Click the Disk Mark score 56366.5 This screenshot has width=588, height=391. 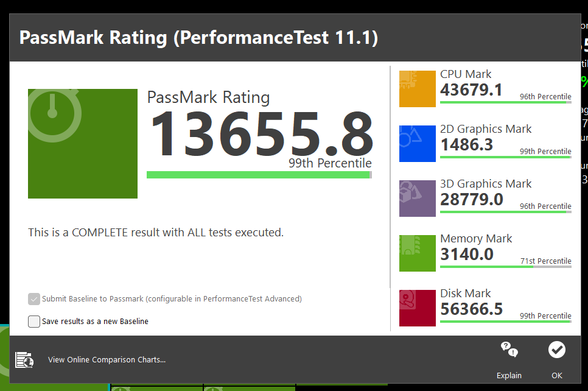(472, 309)
